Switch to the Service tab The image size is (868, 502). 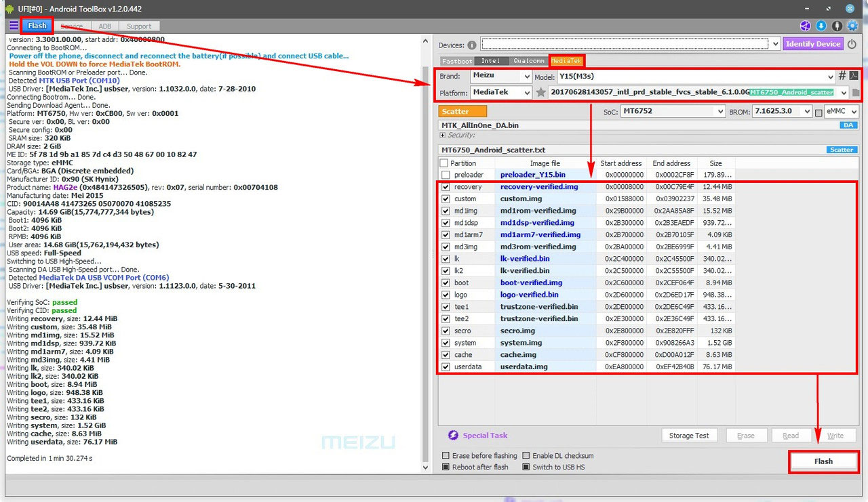71,26
